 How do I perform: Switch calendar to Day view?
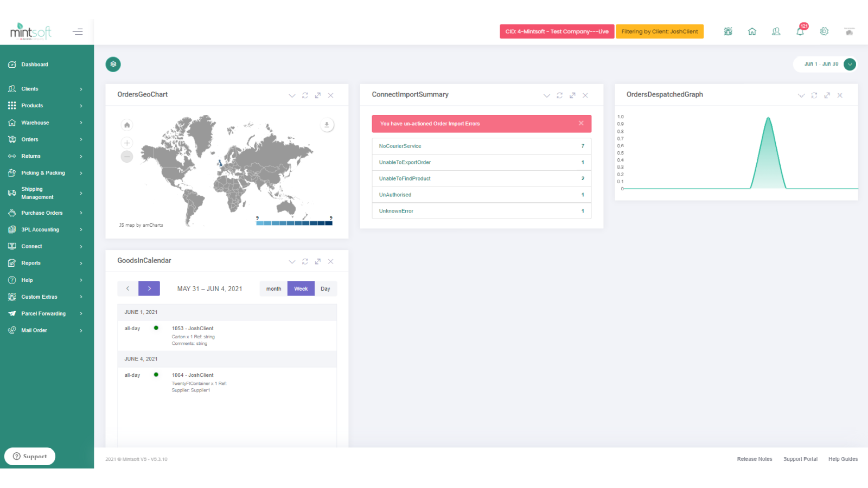(325, 289)
